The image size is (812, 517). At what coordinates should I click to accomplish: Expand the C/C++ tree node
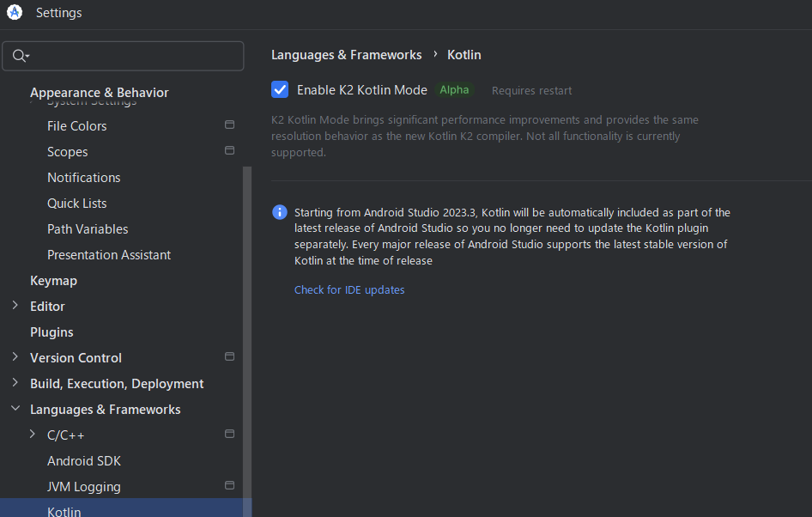[x=33, y=435]
